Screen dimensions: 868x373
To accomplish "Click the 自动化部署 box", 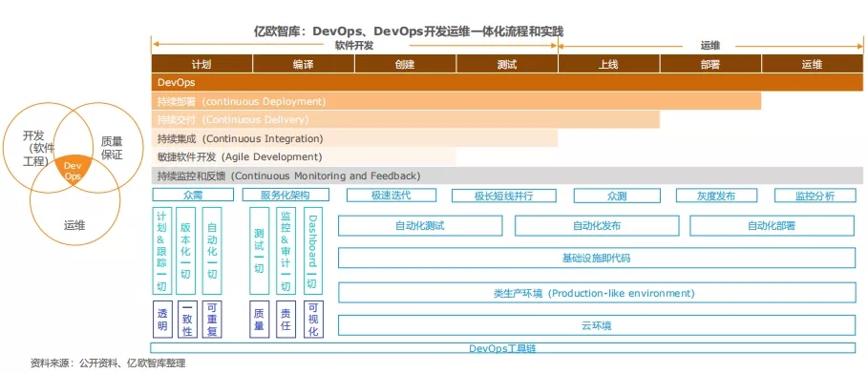I will [772, 226].
